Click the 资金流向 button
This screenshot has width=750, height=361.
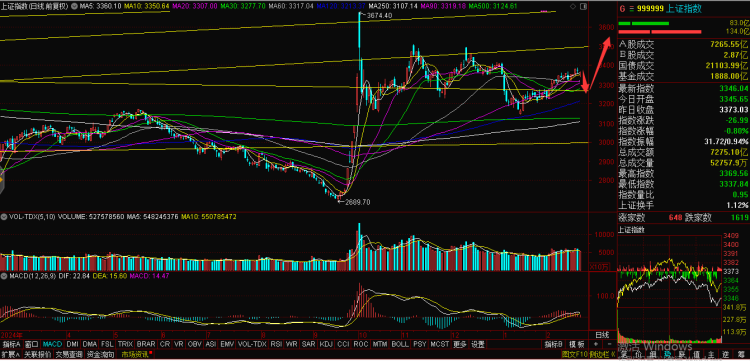pyautogui.click(x=101, y=355)
